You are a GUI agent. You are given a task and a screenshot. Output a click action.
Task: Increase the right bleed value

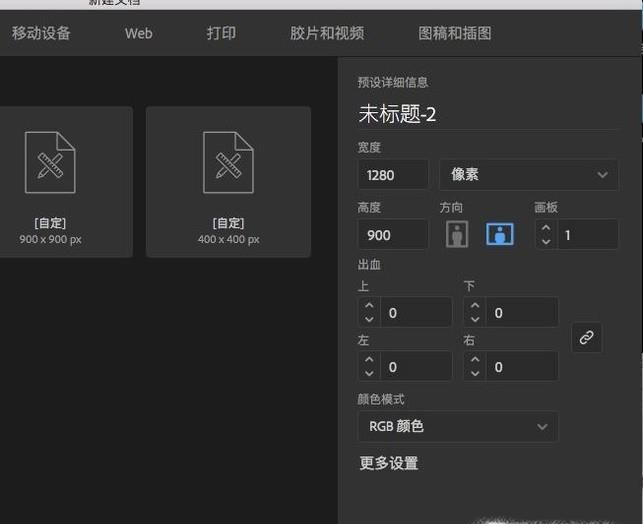point(475,360)
